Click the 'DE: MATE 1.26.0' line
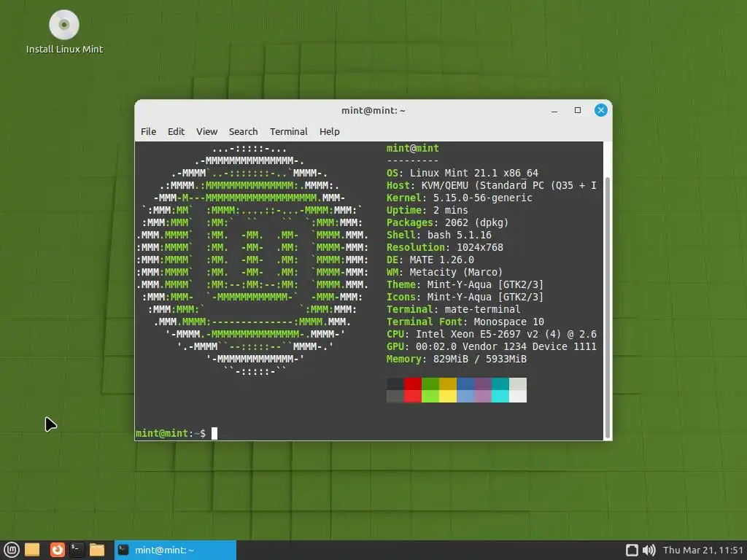The width and height of the screenshot is (747, 560). [x=430, y=260]
